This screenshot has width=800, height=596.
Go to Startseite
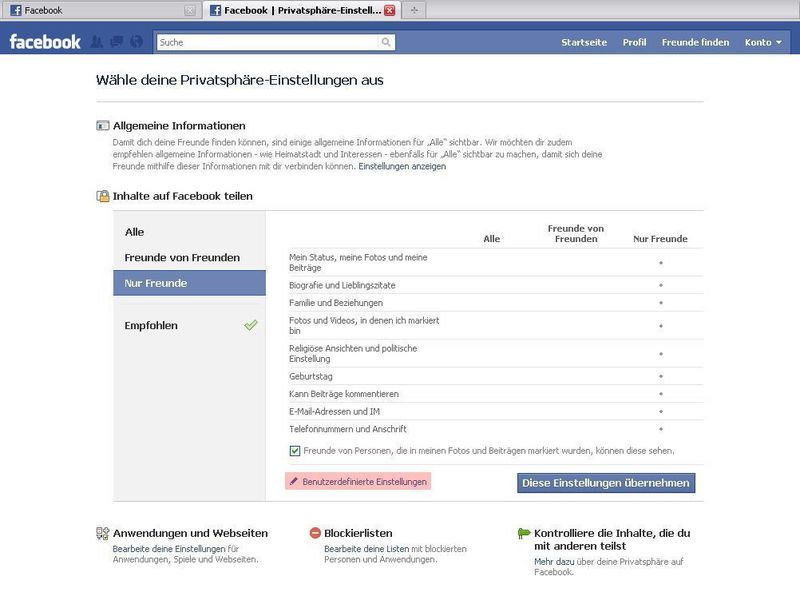(x=584, y=42)
